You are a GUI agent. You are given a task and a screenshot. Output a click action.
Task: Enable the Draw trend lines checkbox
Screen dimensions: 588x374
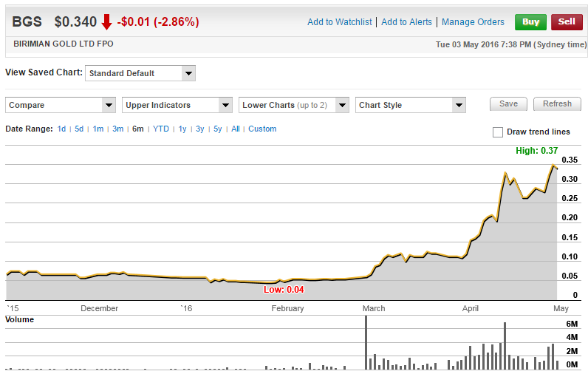[498, 132]
